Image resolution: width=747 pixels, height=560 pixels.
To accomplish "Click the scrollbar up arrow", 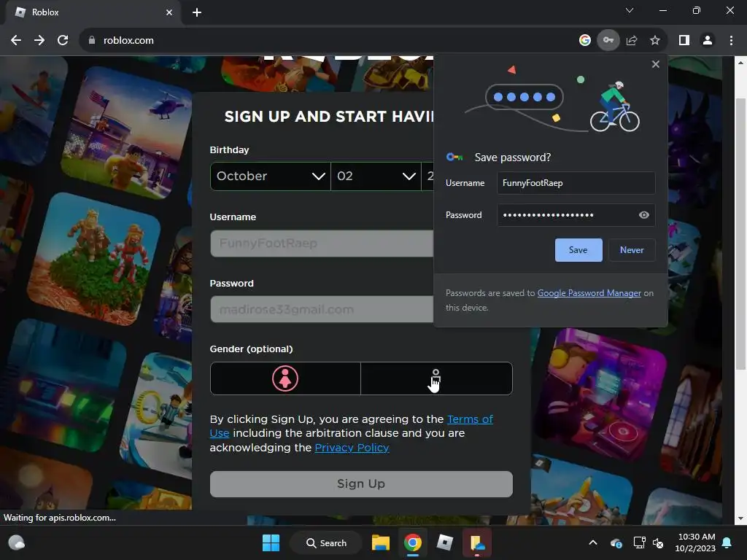I will (x=740, y=63).
